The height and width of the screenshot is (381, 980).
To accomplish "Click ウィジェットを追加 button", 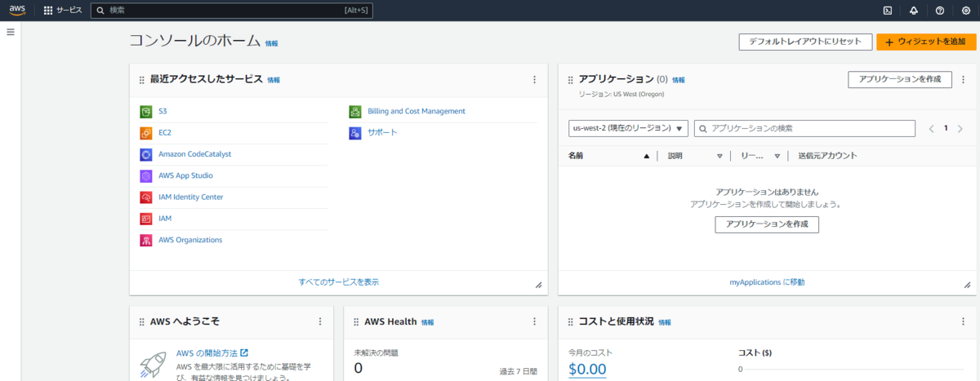I will (926, 42).
